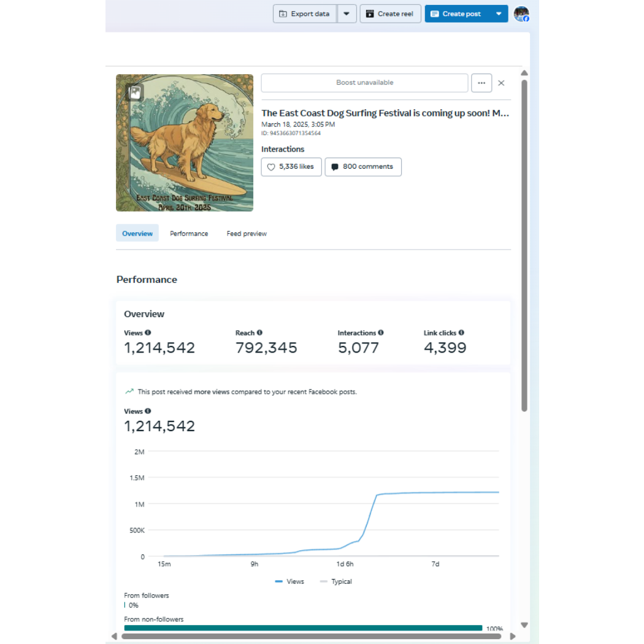Click the Export data button
644x644 pixels.
(x=305, y=14)
